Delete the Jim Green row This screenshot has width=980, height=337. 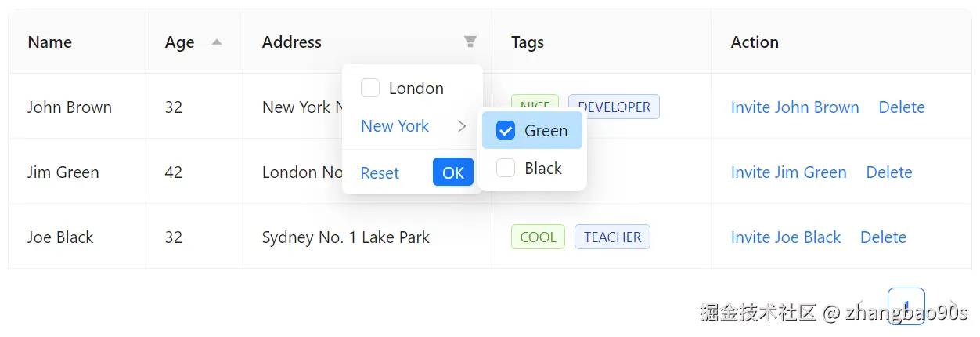pyautogui.click(x=889, y=172)
